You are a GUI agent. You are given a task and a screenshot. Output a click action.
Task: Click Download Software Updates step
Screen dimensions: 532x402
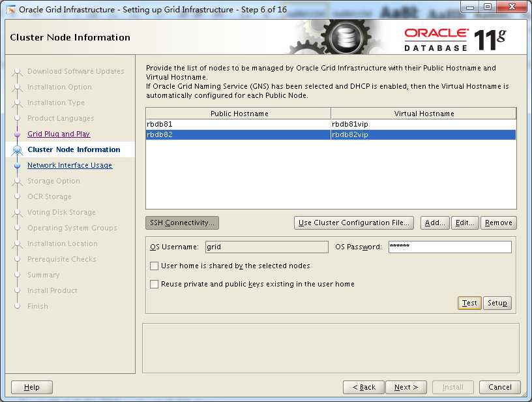tap(76, 71)
